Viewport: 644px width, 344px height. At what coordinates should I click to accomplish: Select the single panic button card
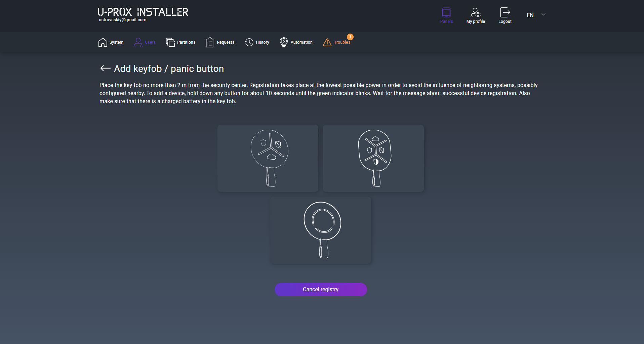pos(321,230)
